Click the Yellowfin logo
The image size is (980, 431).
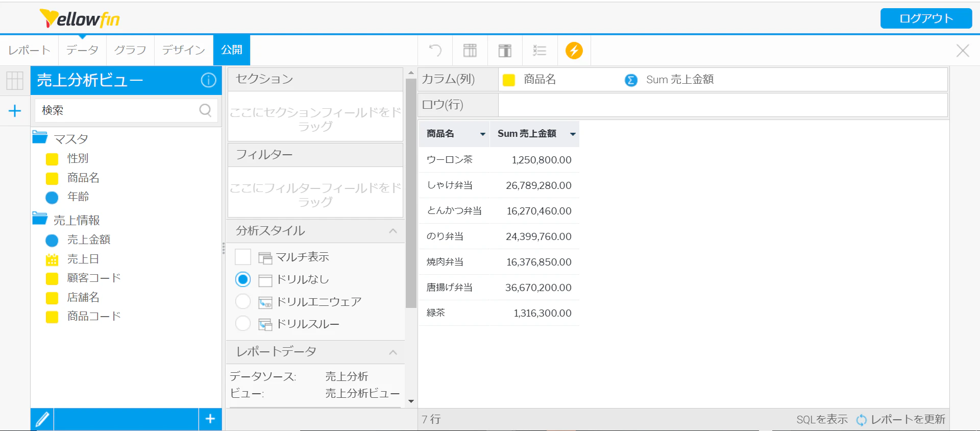pyautogui.click(x=80, y=18)
